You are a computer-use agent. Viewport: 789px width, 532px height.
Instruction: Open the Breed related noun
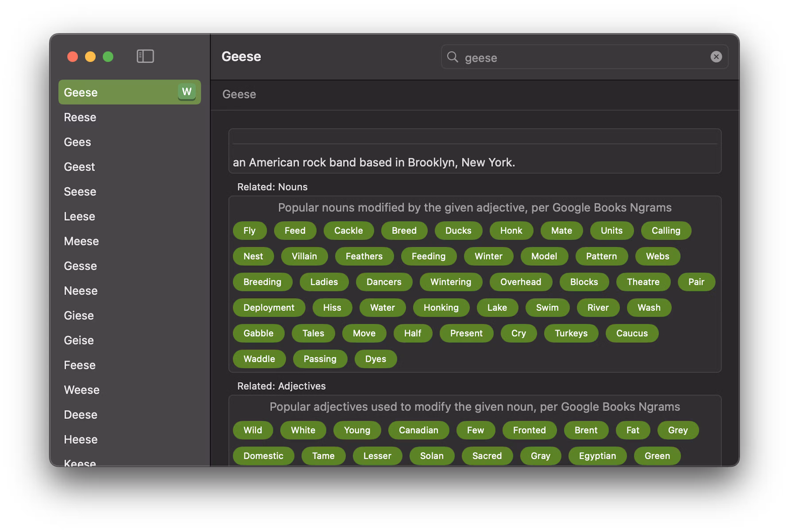[404, 231]
